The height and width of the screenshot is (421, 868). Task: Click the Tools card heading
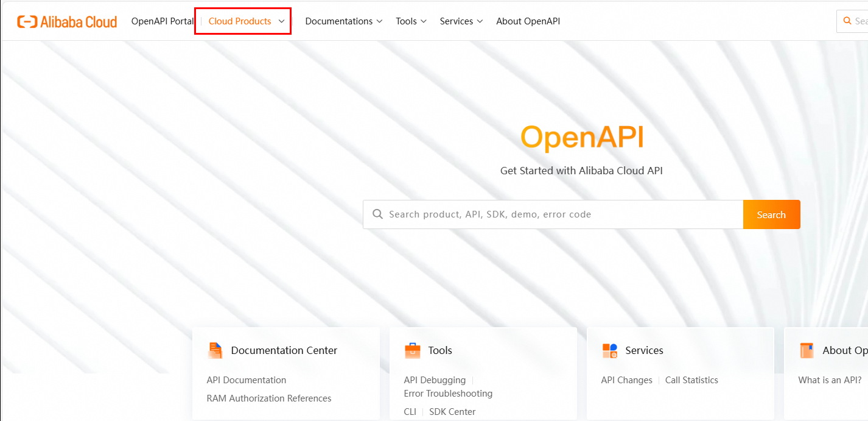pos(440,350)
